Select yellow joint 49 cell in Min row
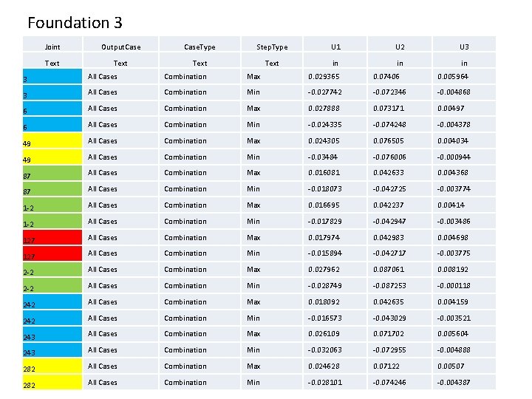532x399 pixels. click(52, 157)
